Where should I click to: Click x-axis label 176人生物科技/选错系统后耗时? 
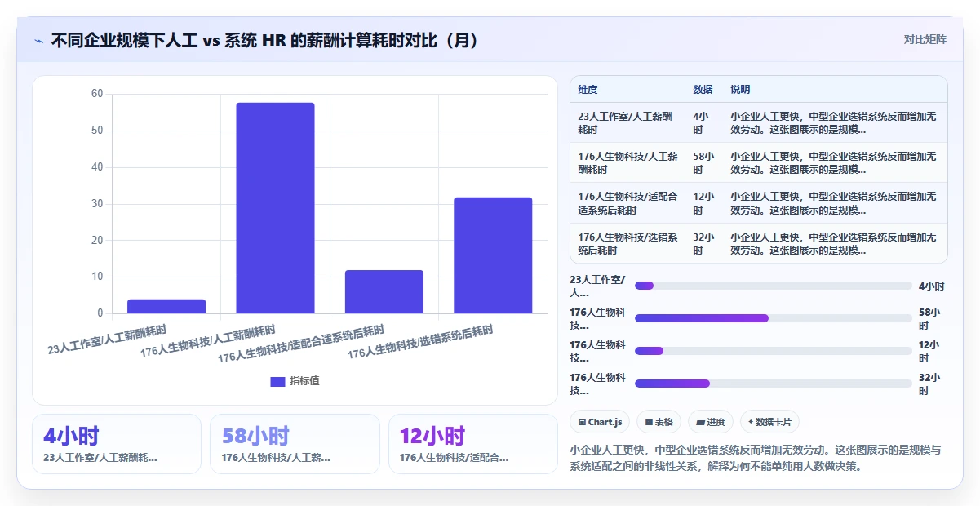tap(420, 343)
